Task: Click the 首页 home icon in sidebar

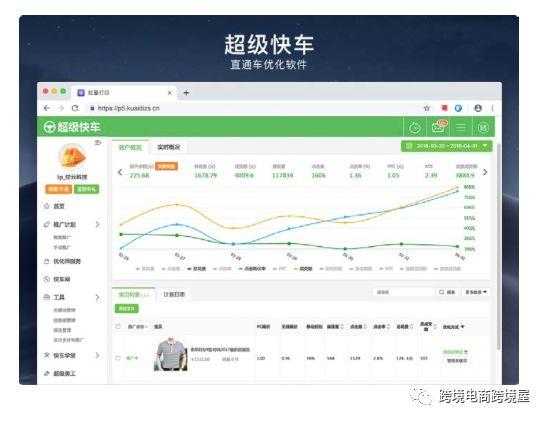Action: 47,206
